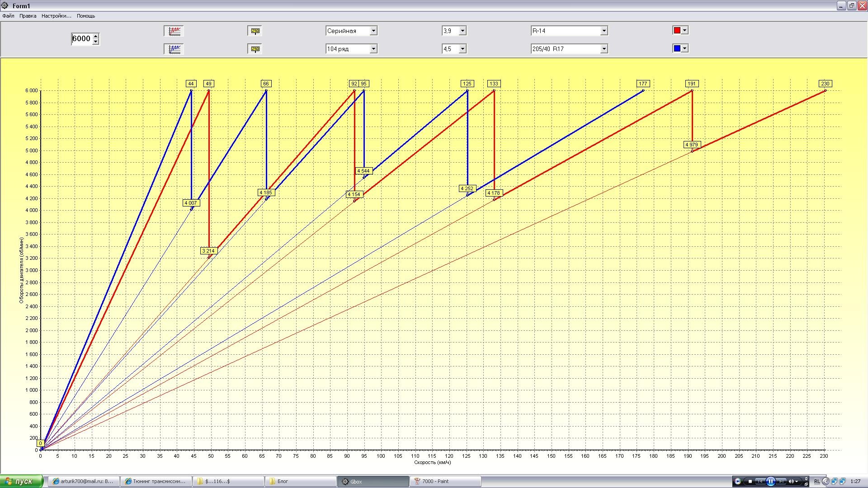The width and height of the screenshot is (868, 488).
Task: Click the top-row graph chart icon
Action: (x=174, y=31)
